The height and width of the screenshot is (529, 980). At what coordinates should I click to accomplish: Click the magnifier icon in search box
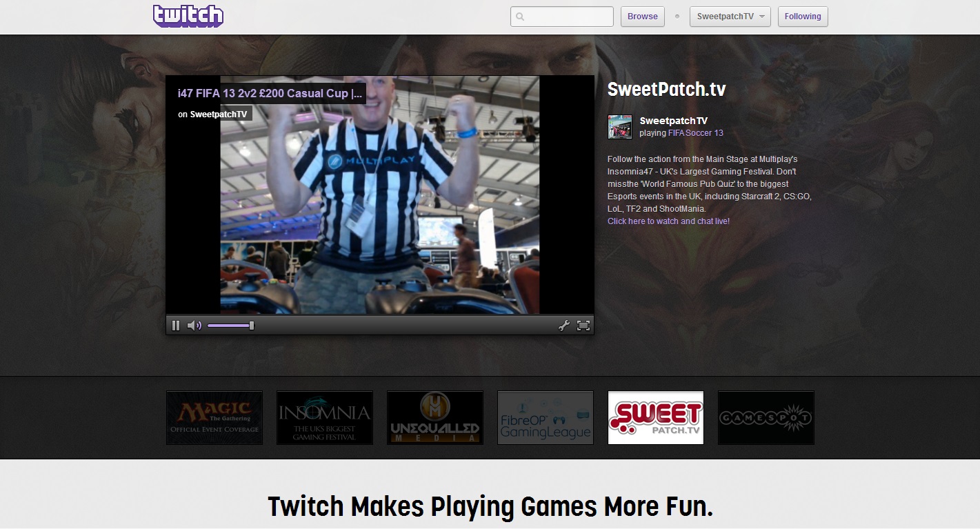tap(521, 17)
